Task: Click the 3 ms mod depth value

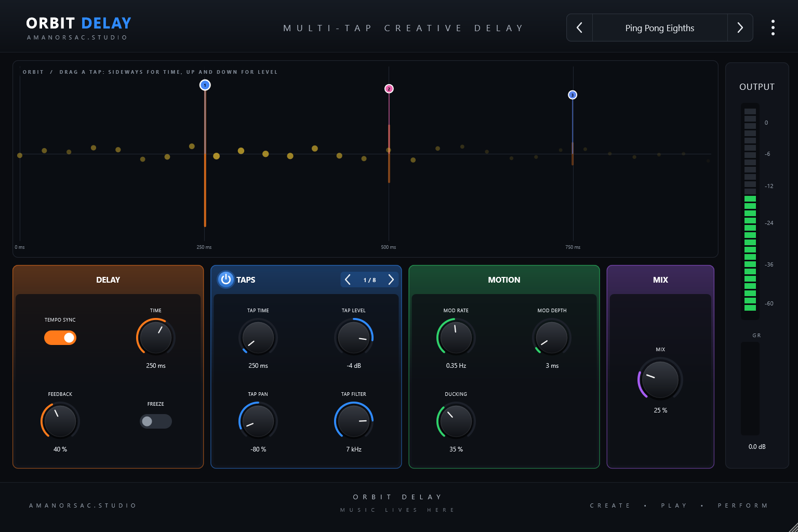Action: click(x=552, y=366)
